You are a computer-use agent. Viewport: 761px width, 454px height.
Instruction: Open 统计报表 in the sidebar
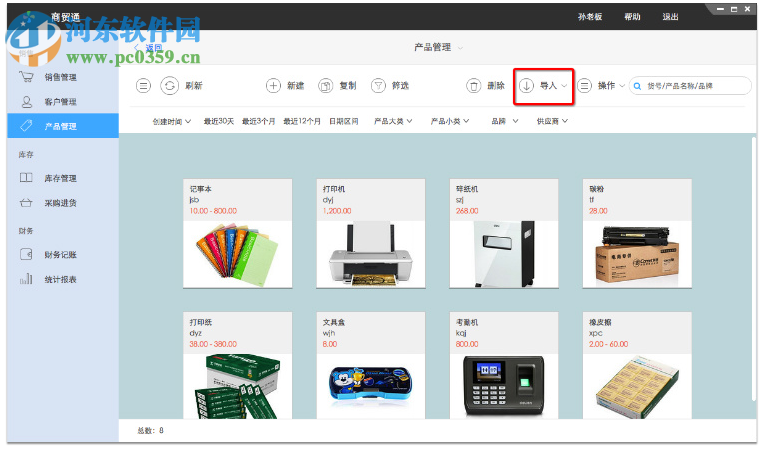pos(63,279)
